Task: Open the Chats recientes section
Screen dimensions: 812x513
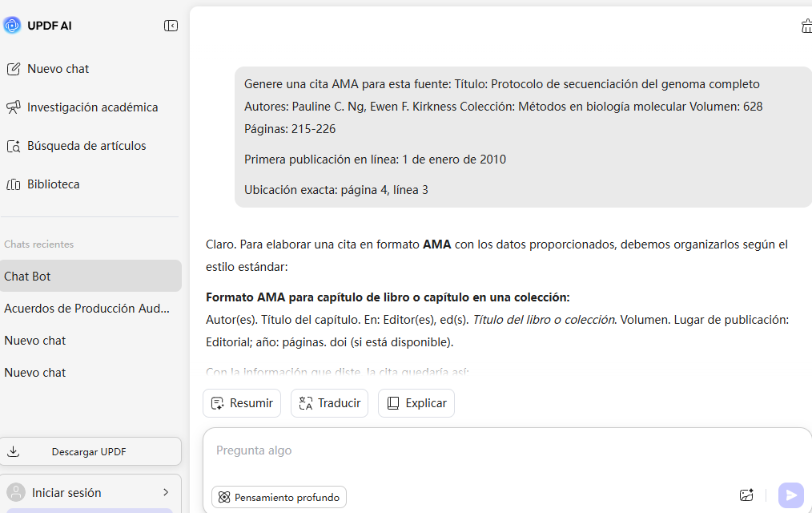Action: [38, 244]
